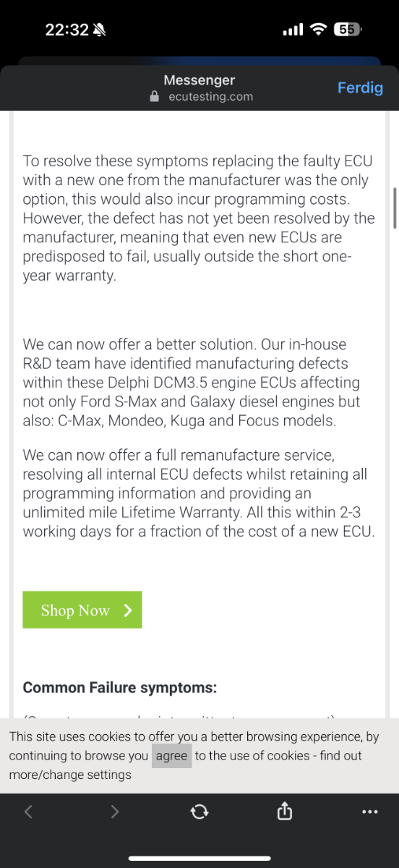Click the padlock icon beside ecutesting.com
The image size is (399, 868).
tap(153, 97)
